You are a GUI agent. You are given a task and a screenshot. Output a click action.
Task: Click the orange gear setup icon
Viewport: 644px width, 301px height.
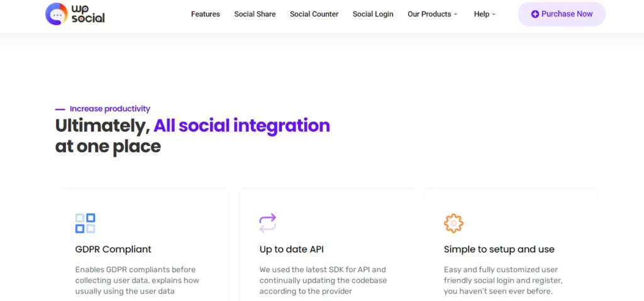(x=453, y=223)
